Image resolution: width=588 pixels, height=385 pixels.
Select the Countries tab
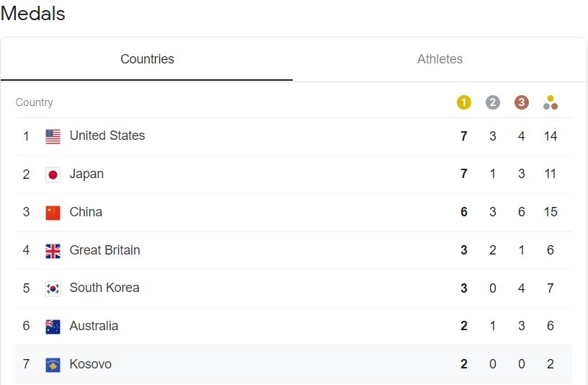147,59
